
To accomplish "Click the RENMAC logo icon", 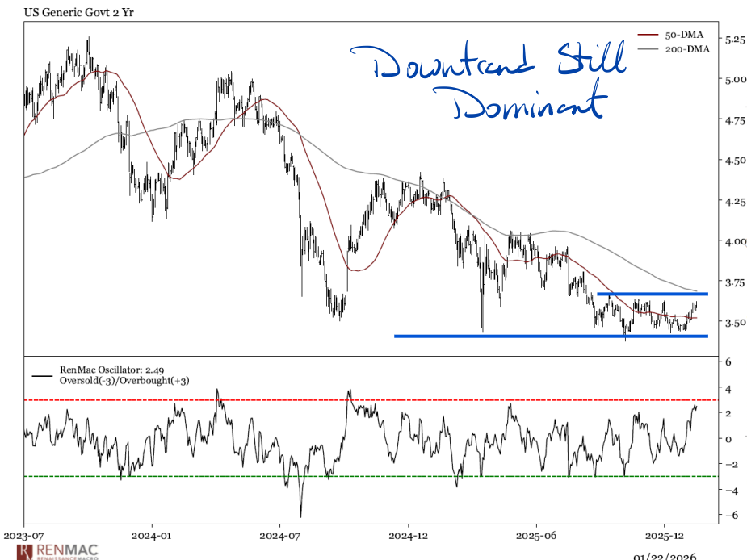I will (x=25, y=551).
